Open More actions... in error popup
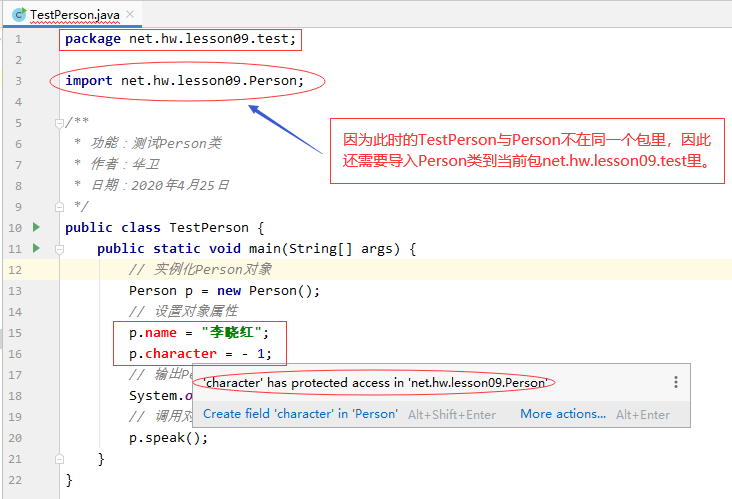 pos(563,414)
